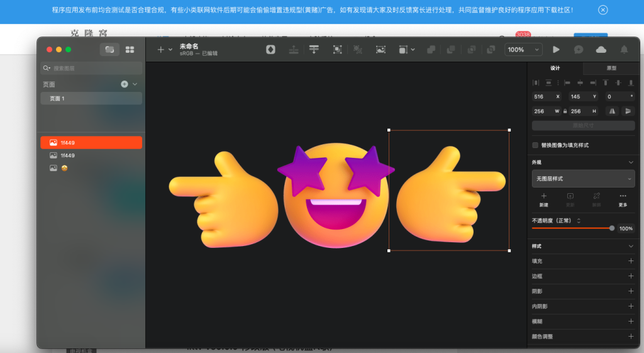Click the width field showing 256 W

click(547, 111)
